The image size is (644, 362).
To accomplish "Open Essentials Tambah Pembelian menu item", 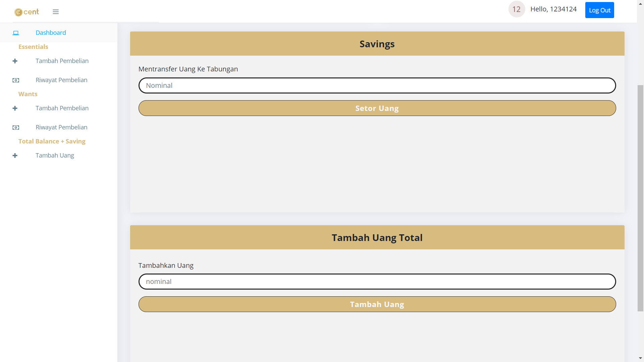I will 62,61.
